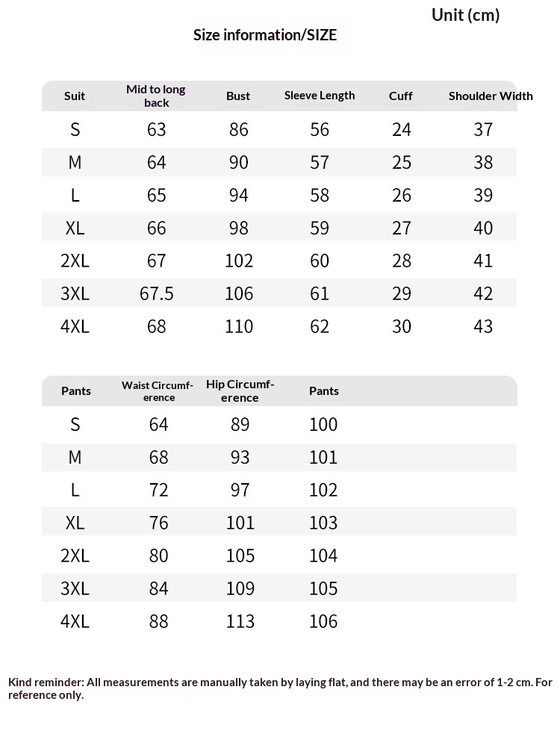Click the Suit column header
The width and height of the screenshot is (560, 731).
[75, 96]
